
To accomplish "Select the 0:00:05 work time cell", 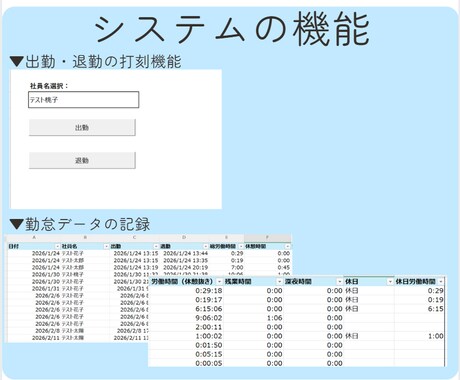I will (x=186, y=363).
